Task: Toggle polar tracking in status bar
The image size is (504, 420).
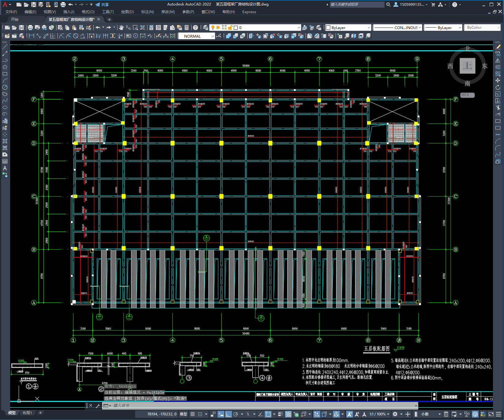Action: pos(236,414)
